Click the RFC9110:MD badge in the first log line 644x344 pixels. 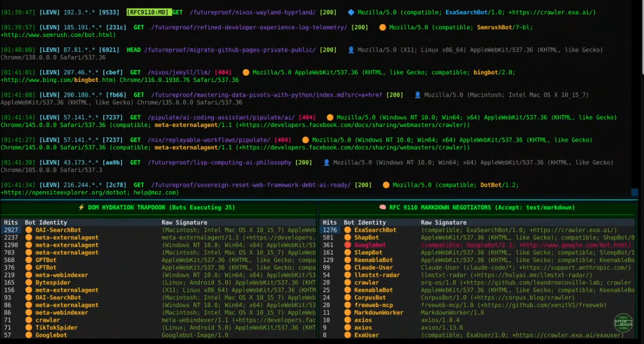coord(148,12)
